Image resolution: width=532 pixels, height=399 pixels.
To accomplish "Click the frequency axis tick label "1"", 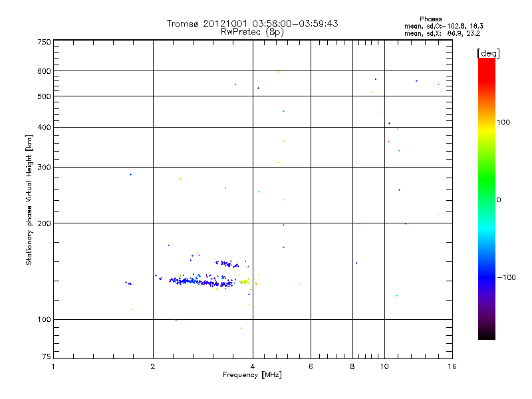I will tap(53, 366).
